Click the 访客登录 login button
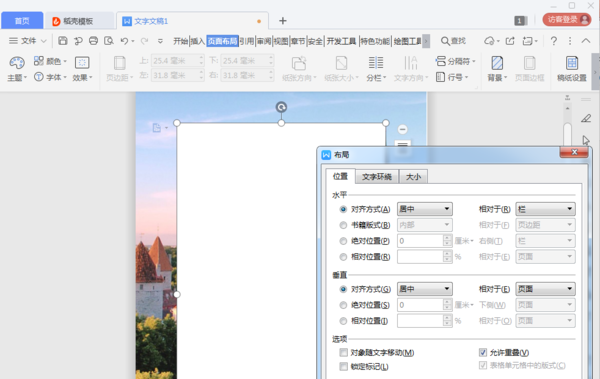 click(x=567, y=20)
